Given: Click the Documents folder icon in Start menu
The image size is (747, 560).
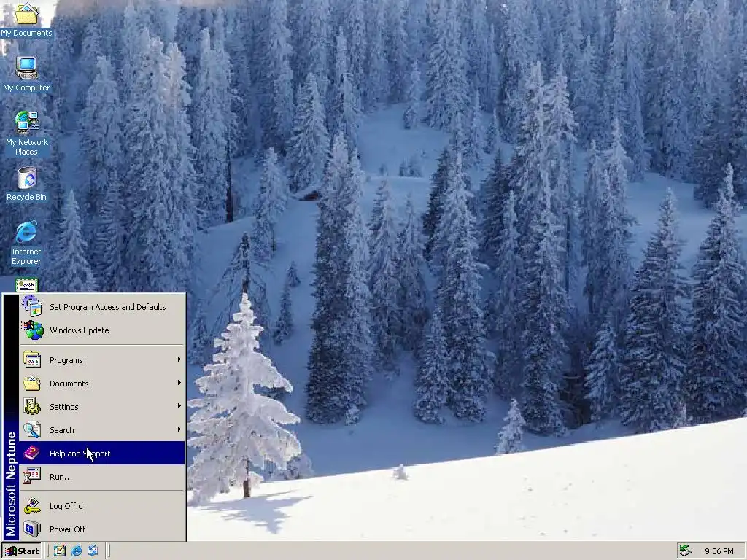Looking at the screenshot, I should coord(32,384).
